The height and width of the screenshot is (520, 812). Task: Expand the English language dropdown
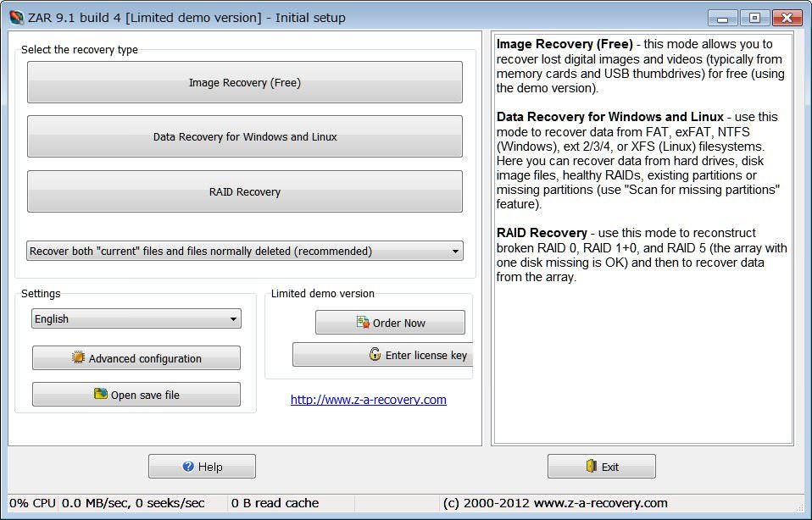click(136, 318)
